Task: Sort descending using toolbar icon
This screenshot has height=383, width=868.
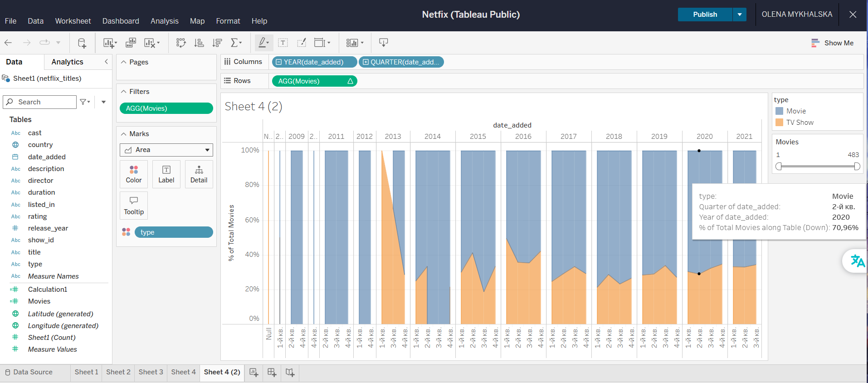Action: 217,43
